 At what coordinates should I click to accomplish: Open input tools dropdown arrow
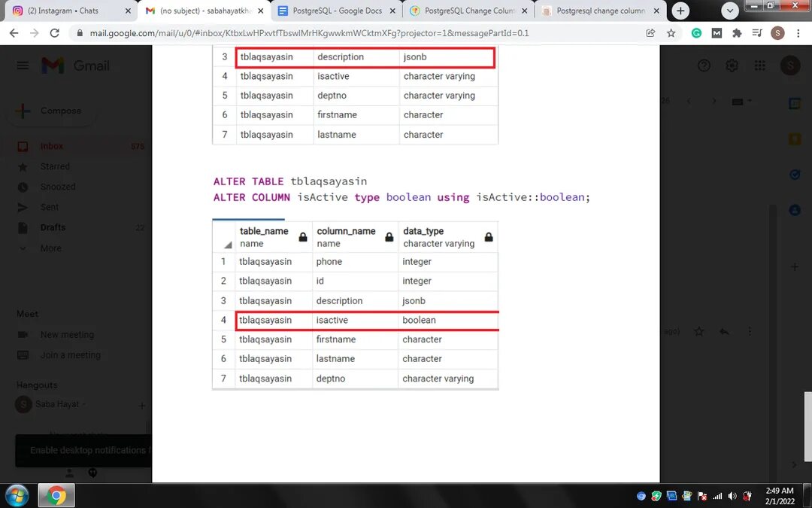750,101
